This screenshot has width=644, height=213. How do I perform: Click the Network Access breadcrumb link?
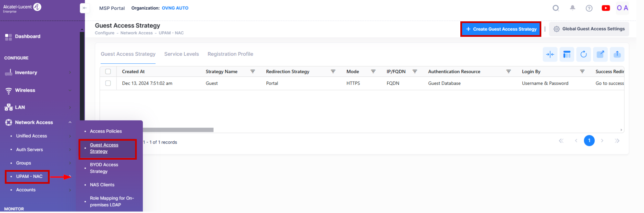pos(136,33)
